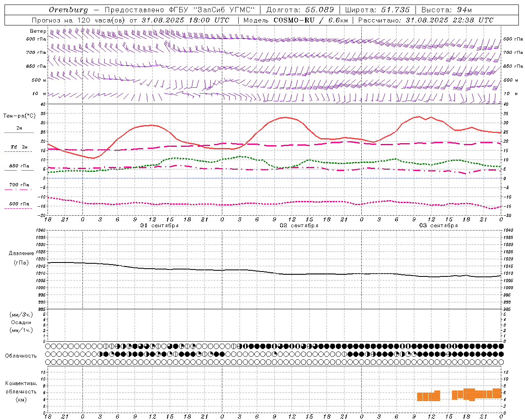Click the Тем-ра(°C) axis title
Viewport: 525px width, 420px height.
(x=19, y=116)
